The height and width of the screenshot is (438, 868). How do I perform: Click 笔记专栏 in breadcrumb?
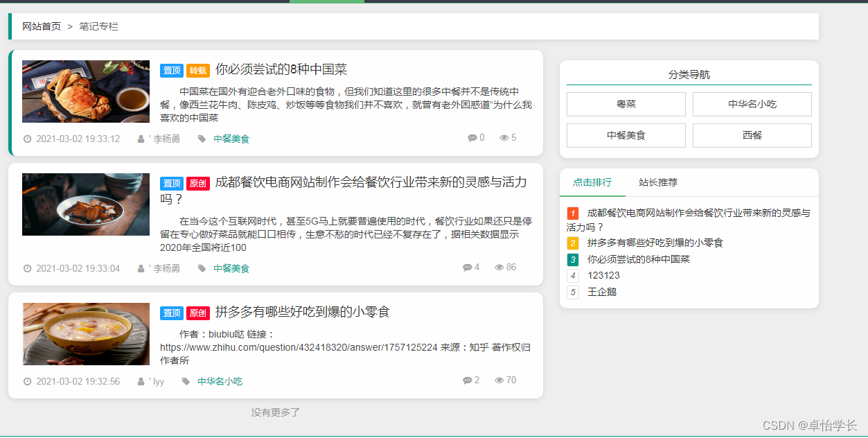[x=99, y=26]
